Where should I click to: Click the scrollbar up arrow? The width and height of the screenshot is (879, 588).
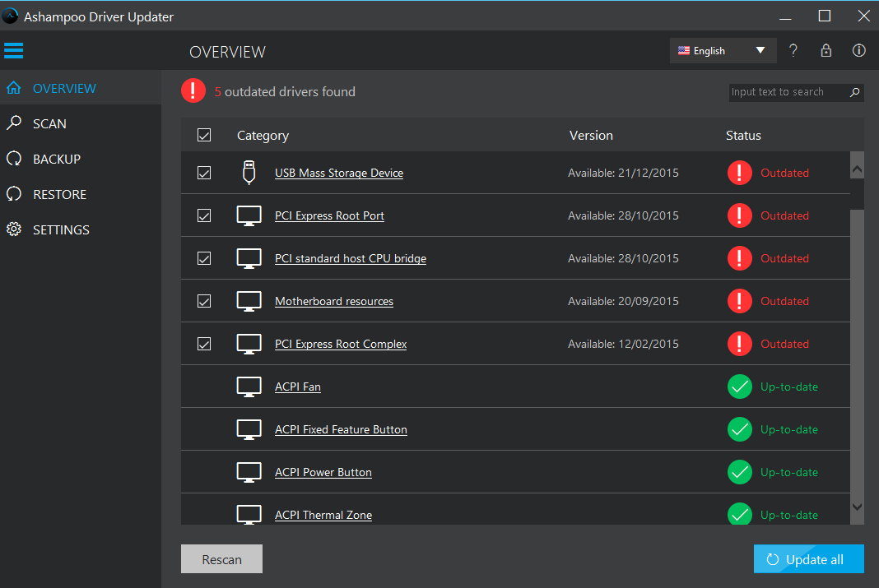(x=857, y=169)
